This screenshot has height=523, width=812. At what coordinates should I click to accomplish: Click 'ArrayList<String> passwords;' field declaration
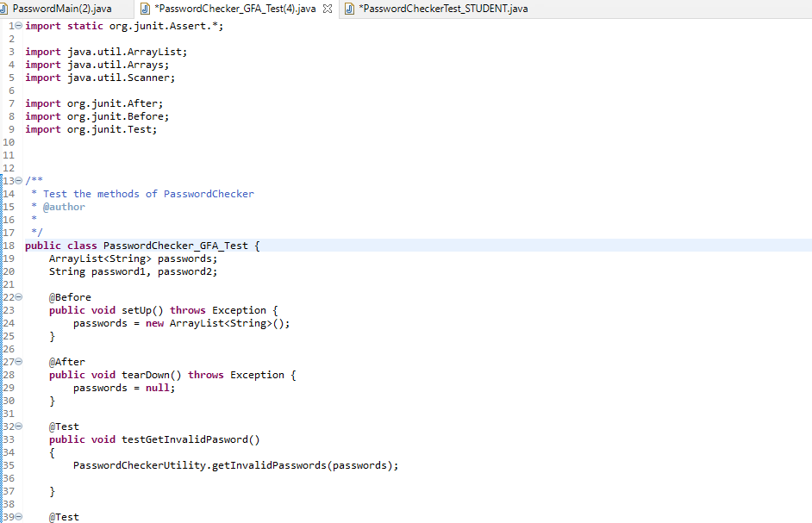(x=133, y=258)
